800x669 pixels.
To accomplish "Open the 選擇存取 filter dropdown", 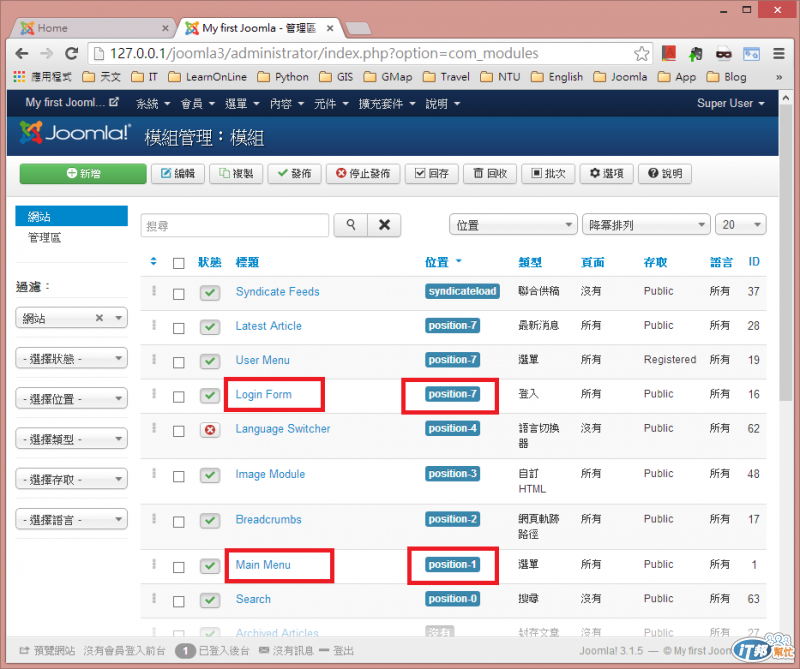I will tap(71, 479).
